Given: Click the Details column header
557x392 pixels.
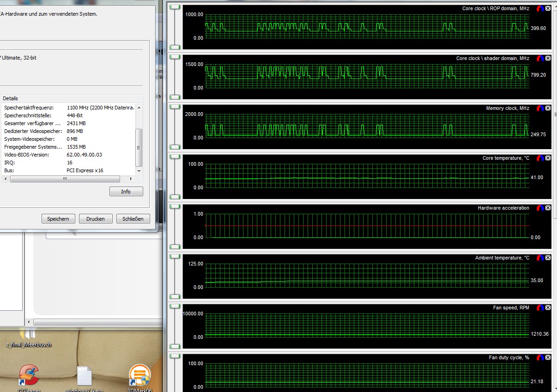Looking at the screenshot, I should [72, 98].
